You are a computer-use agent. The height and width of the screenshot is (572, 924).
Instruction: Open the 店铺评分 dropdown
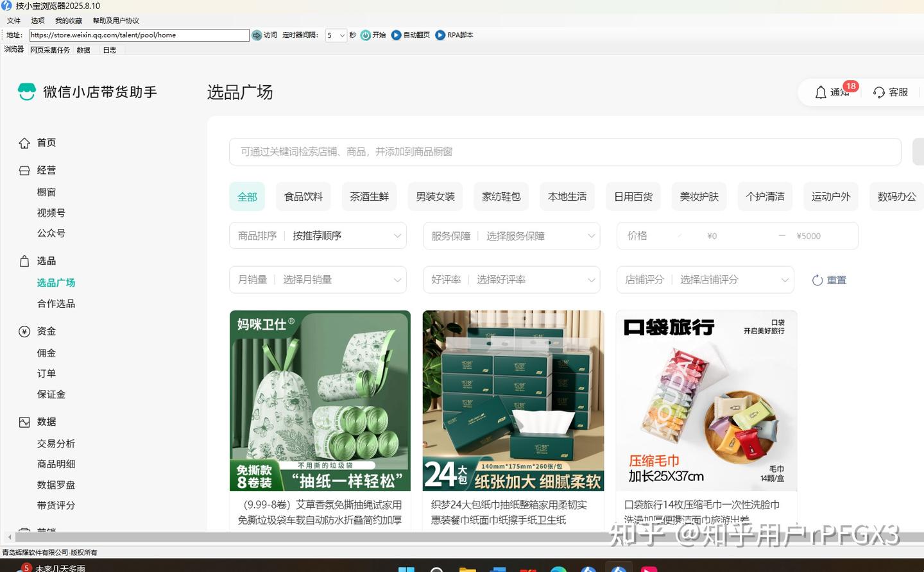click(x=705, y=280)
